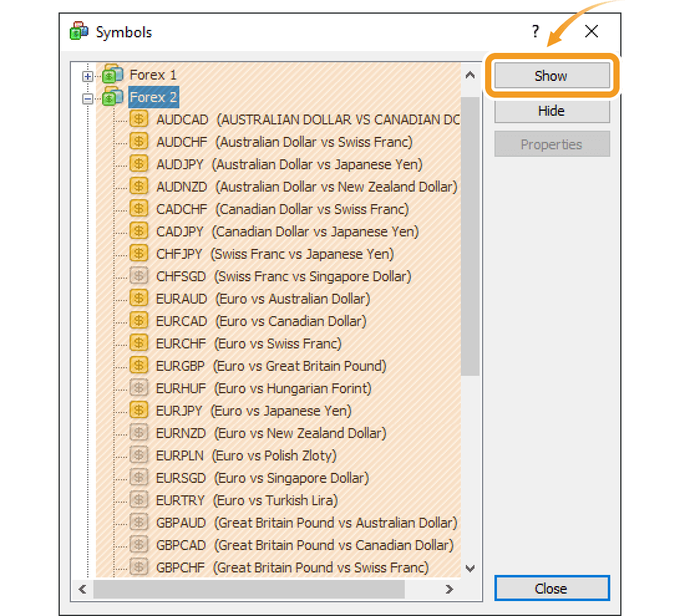This screenshot has width=685, height=616.
Task: Click the EURCAD gold dollar symbol icon
Action: pyautogui.click(x=139, y=320)
